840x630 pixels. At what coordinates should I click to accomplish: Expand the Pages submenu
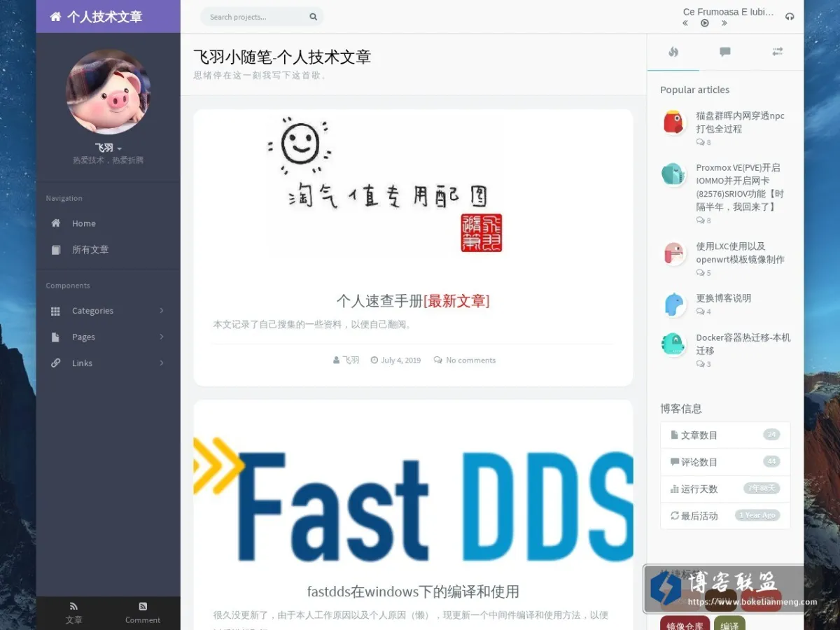click(162, 337)
